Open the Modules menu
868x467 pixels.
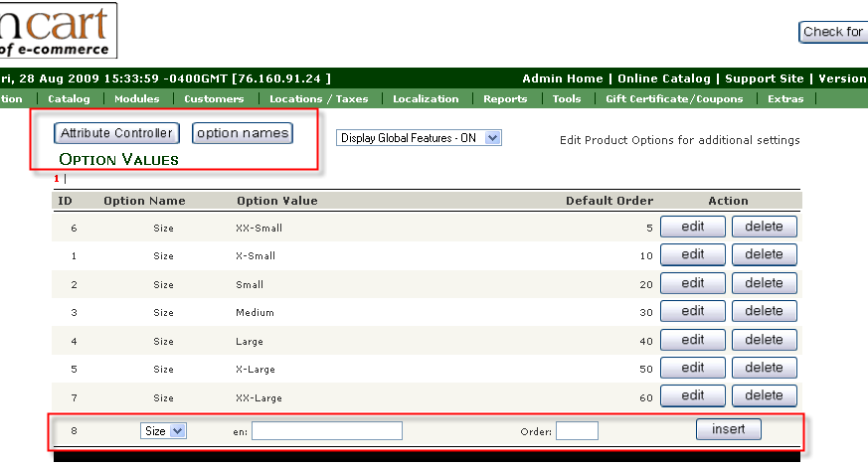click(136, 99)
